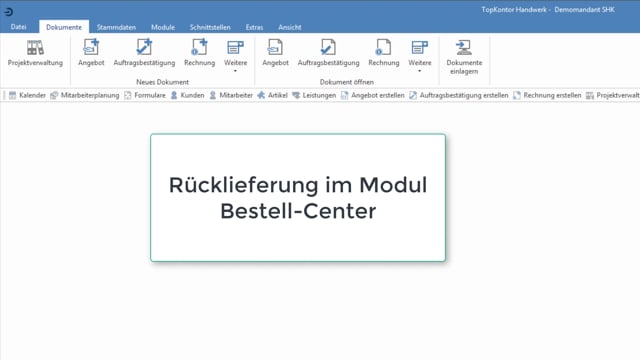Expand Weitere under Dokument öffnen

tap(420, 56)
